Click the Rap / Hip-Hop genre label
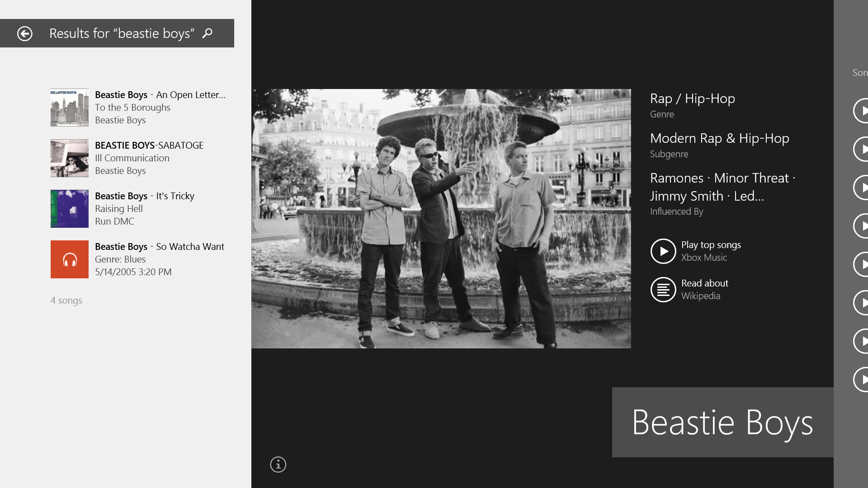Image resolution: width=868 pixels, height=488 pixels. [x=693, y=98]
